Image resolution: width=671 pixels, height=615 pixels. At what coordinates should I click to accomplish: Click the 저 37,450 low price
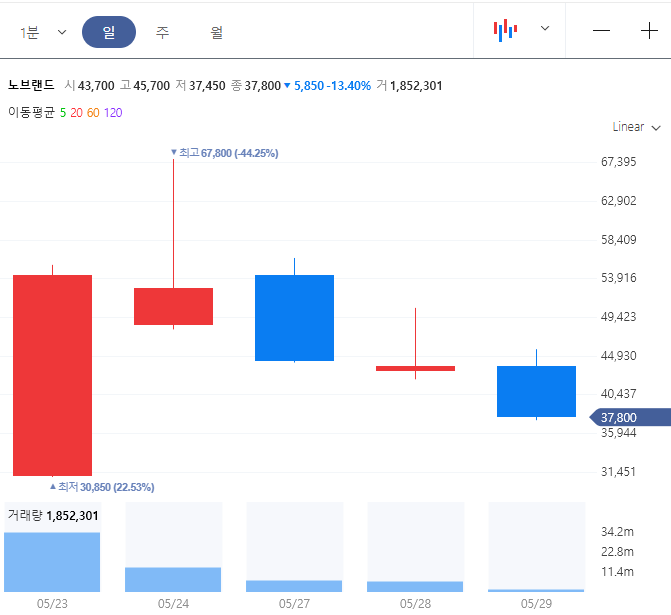200,86
